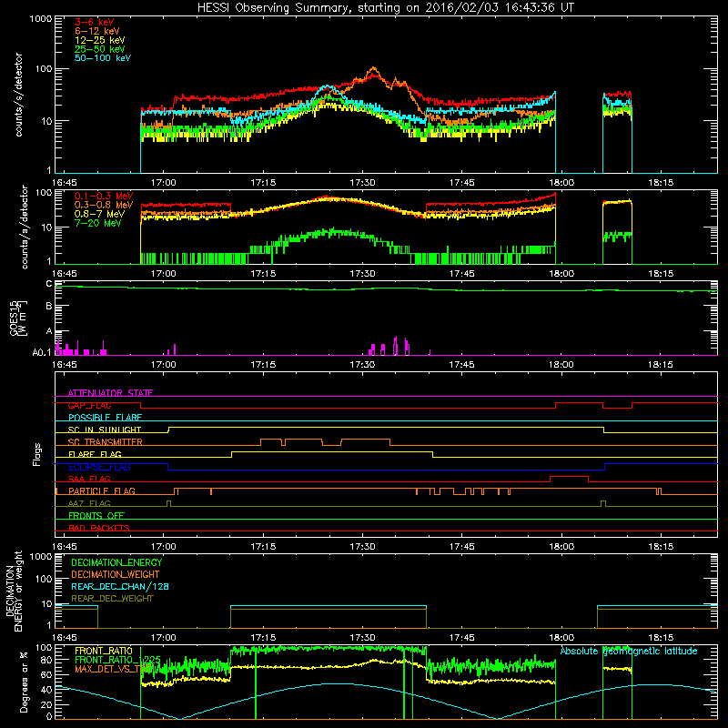Select the SC_TRANSMITTER flag label
This screenshot has width=728, height=728.
[x=106, y=442]
